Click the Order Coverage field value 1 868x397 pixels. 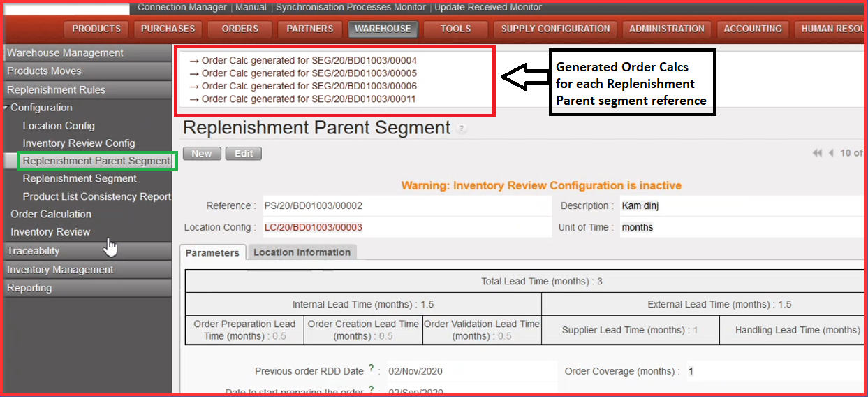[x=774, y=371]
